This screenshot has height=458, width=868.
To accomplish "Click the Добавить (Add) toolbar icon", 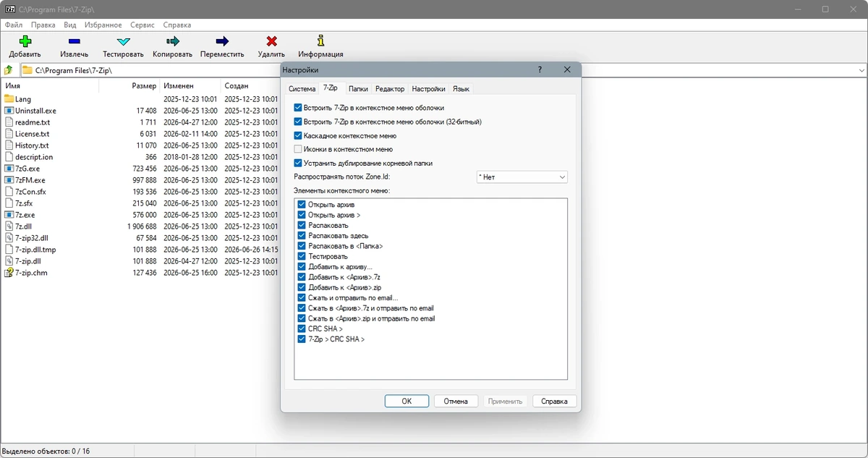I will coord(25,41).
